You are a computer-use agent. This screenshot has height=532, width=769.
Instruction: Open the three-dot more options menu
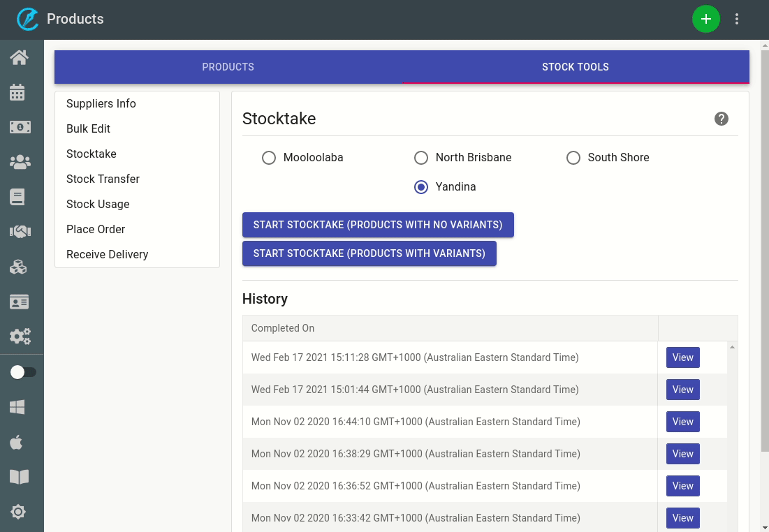pos(737,19)
